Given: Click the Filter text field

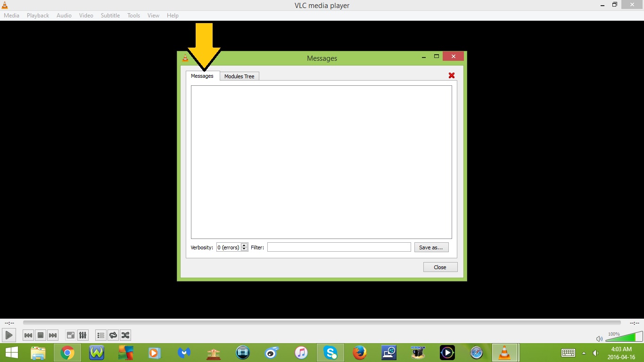Looking at the screenshot, I should pos(339,247).
